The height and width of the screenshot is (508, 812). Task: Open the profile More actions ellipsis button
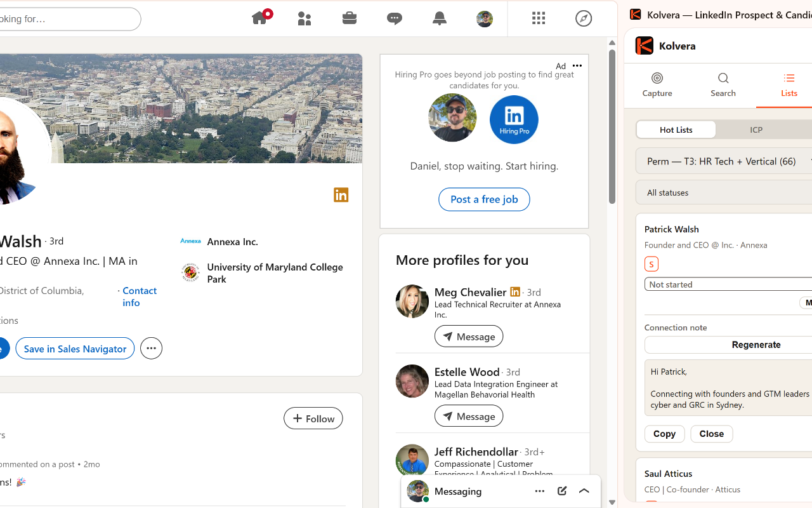tap(151, 348)
